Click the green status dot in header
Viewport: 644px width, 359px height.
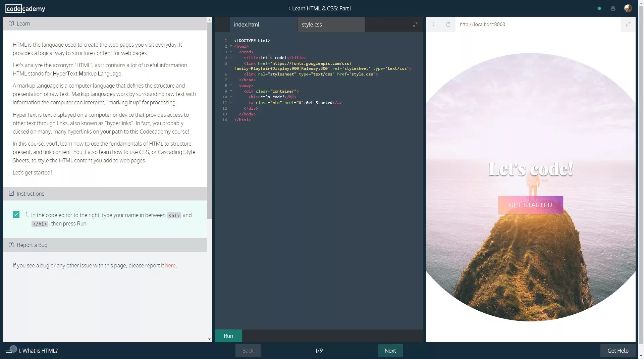599,8
